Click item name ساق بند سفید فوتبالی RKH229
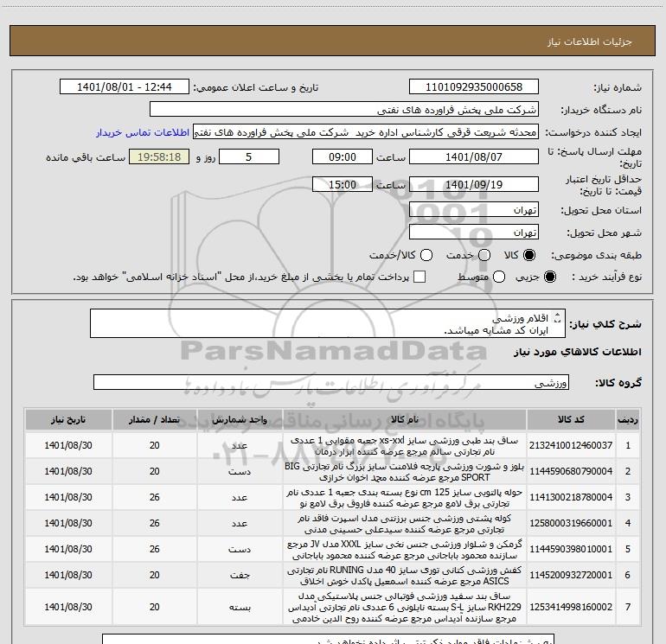The height and width of the screenshot is (644, 666). (x=405, y=607)
